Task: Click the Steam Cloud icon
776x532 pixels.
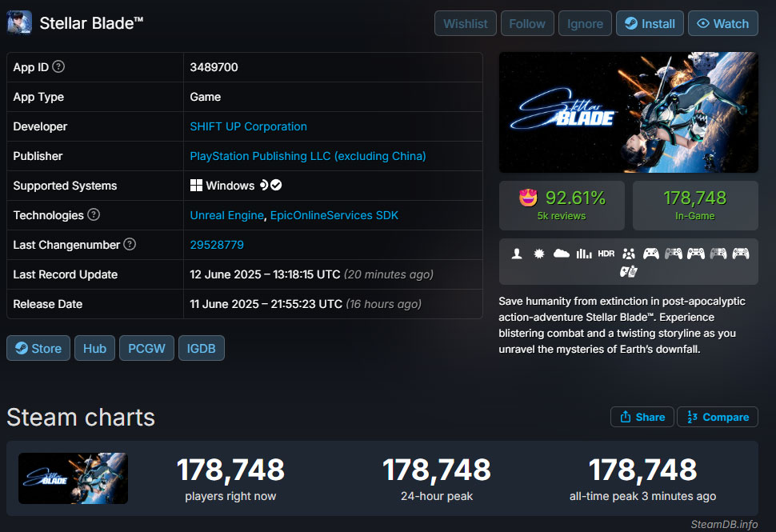Action: pyautogui.click(x=562, y=254)
